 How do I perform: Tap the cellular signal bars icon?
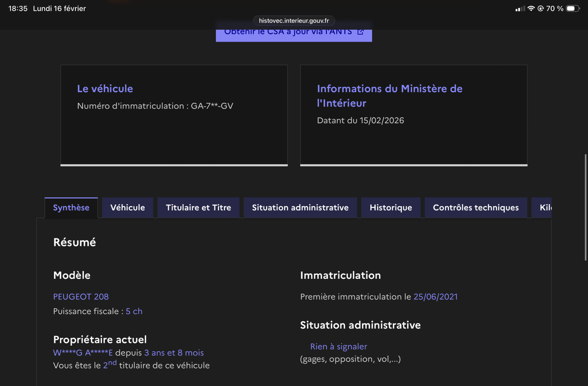[x=520, y=9]
